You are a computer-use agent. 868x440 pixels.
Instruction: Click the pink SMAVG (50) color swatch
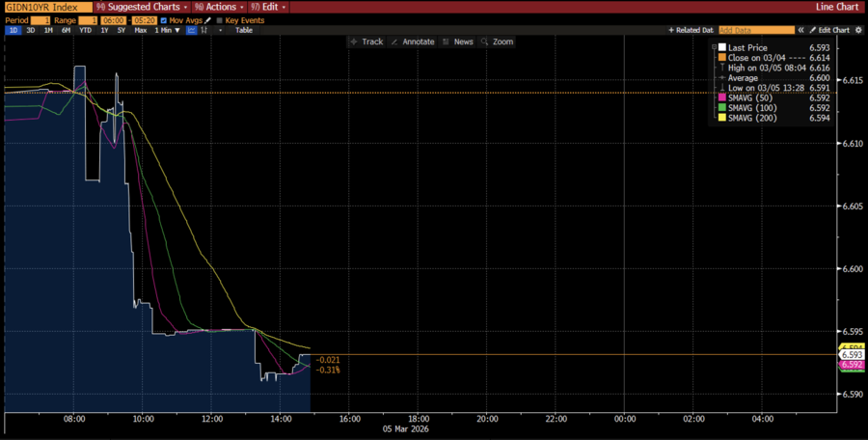[x=722, y=97]
